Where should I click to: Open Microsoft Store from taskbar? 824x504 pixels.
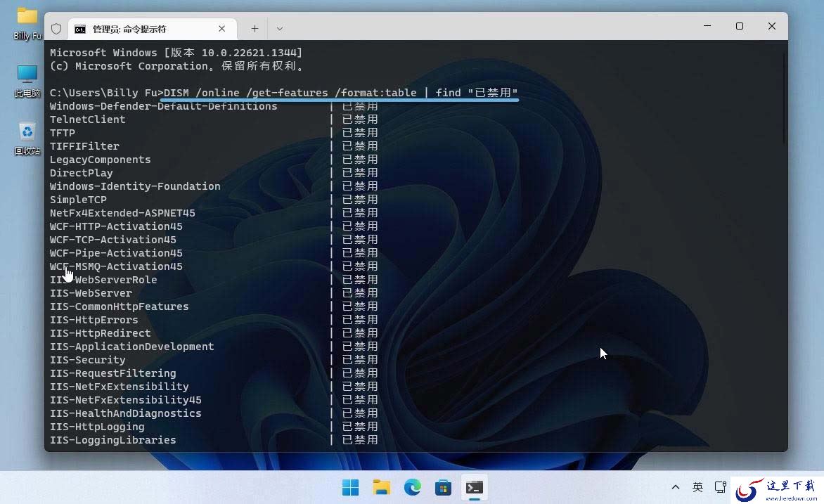(443, 488)
